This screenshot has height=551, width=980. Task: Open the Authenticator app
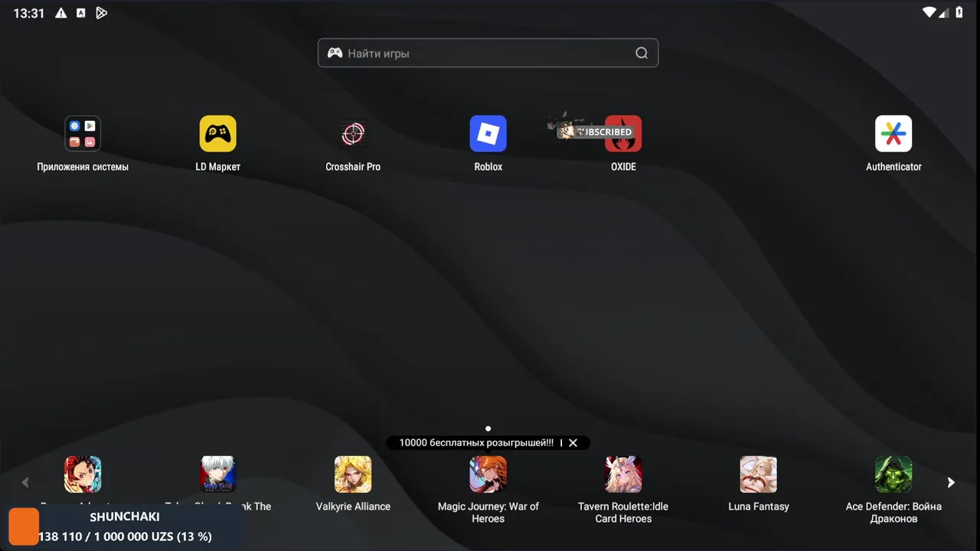tap(893, 134)
